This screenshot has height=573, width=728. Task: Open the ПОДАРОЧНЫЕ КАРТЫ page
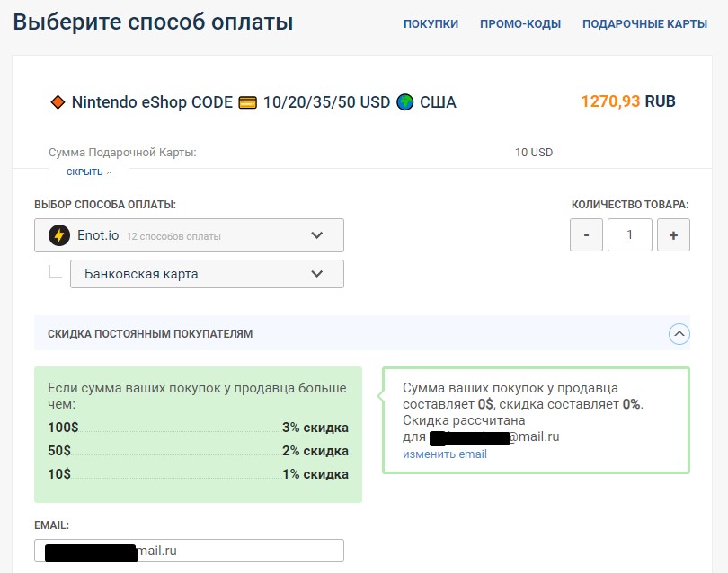coord(644,24)
